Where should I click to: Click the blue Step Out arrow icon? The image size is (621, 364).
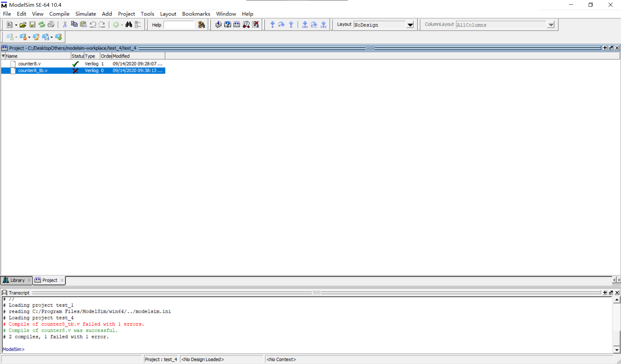pos(291,25)
